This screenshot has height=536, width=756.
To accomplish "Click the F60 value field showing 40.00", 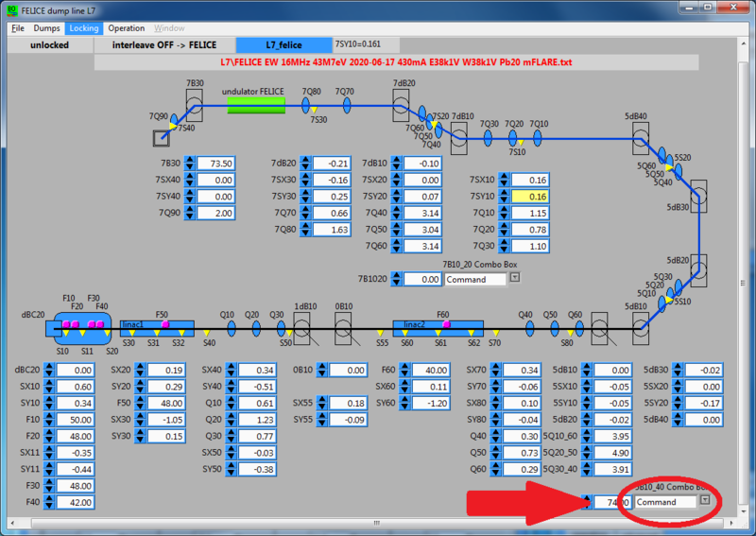I will click(x=423, y=371).
